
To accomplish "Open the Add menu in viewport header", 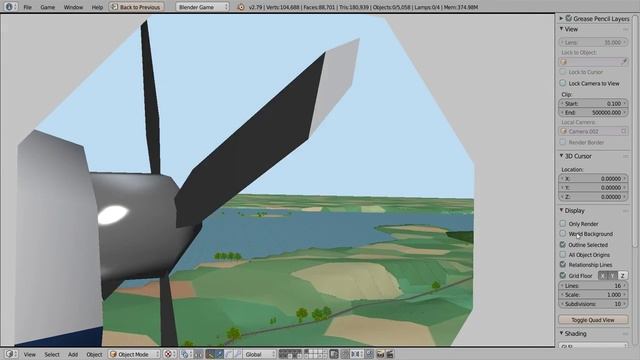I will [x=73, y=354].
